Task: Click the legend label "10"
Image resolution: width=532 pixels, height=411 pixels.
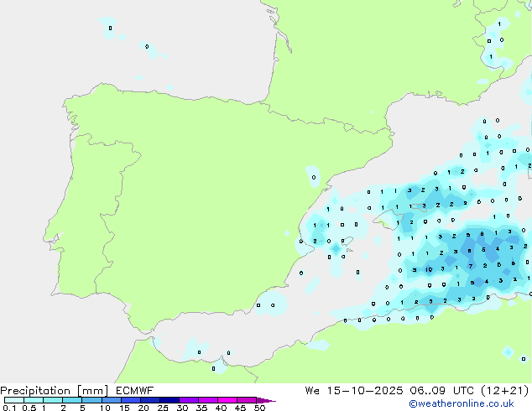Action: 105,408
